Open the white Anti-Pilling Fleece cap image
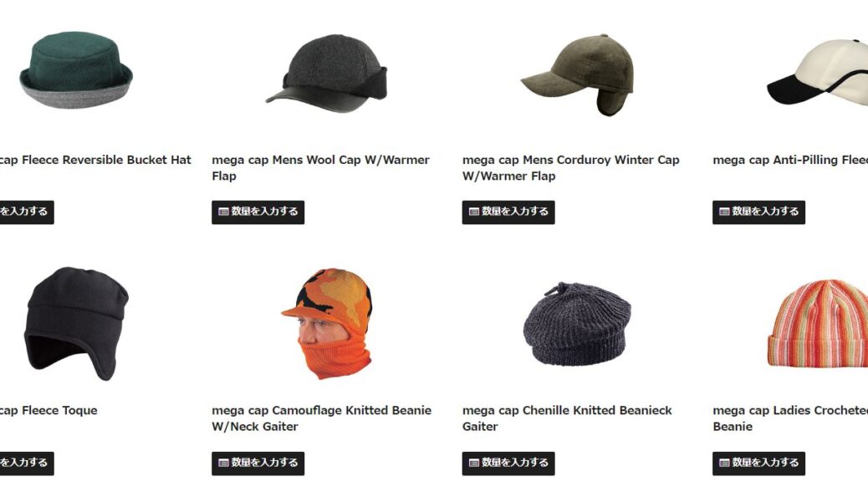 pos(818,72)
